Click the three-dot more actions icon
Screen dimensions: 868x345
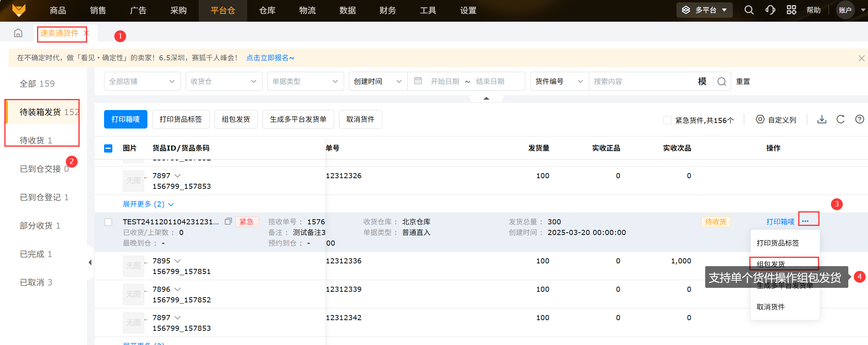coord(805,221)
